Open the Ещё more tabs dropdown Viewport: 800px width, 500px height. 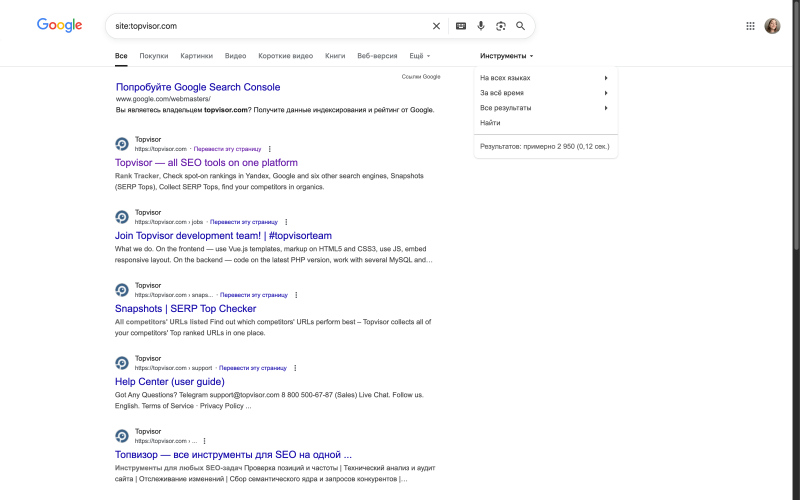[420, 56]
